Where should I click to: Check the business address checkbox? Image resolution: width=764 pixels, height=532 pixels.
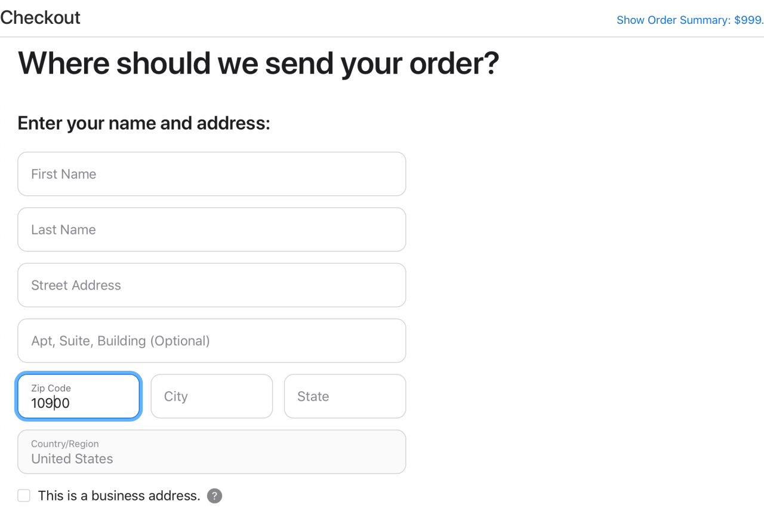(24, 496)
